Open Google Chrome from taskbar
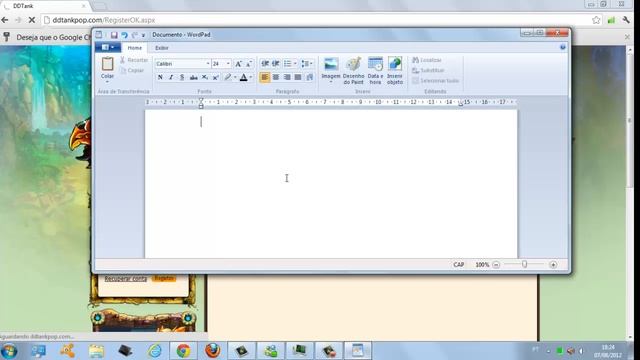This screenshot has width=640, height=360. (183, 351)
